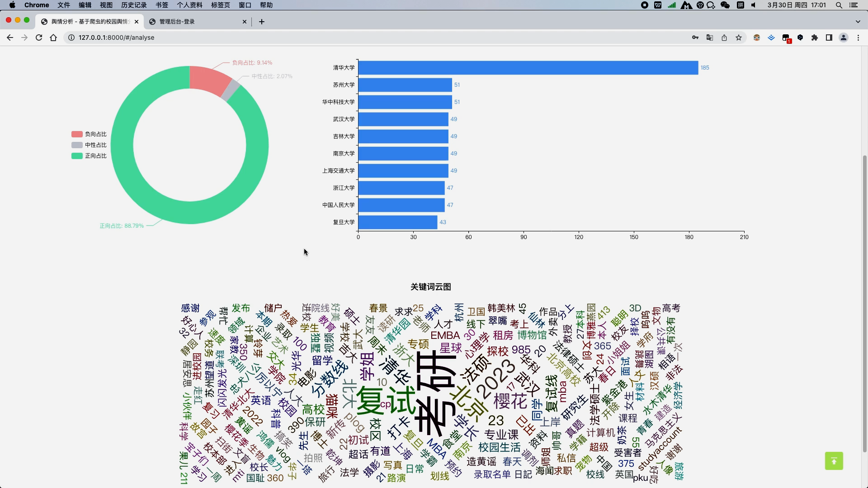Click the share page icon in the address bar
868x488 pixels.
pyautogui.click(x=724, y=38)
